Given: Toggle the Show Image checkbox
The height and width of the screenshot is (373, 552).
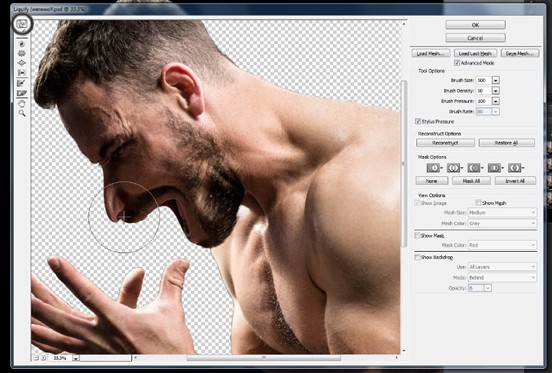Looking at the screenshot, I should click(x=418, y=203).
